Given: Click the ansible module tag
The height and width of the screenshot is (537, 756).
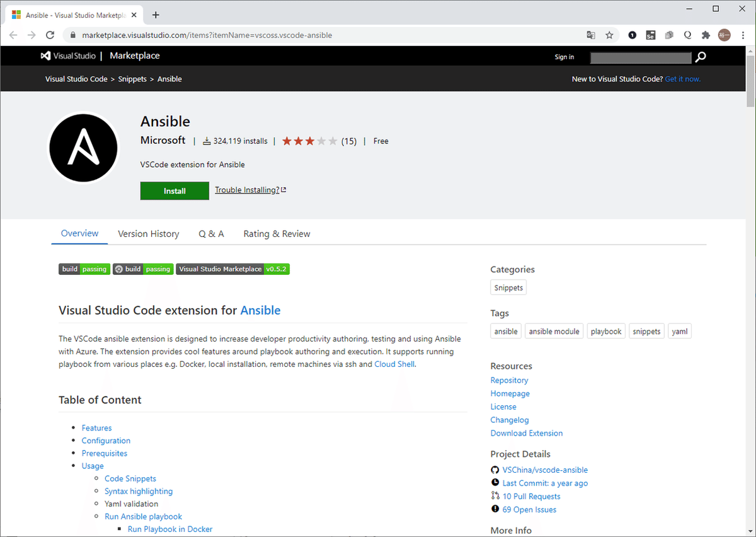Looking at the screenshot, I should (554, 332).
